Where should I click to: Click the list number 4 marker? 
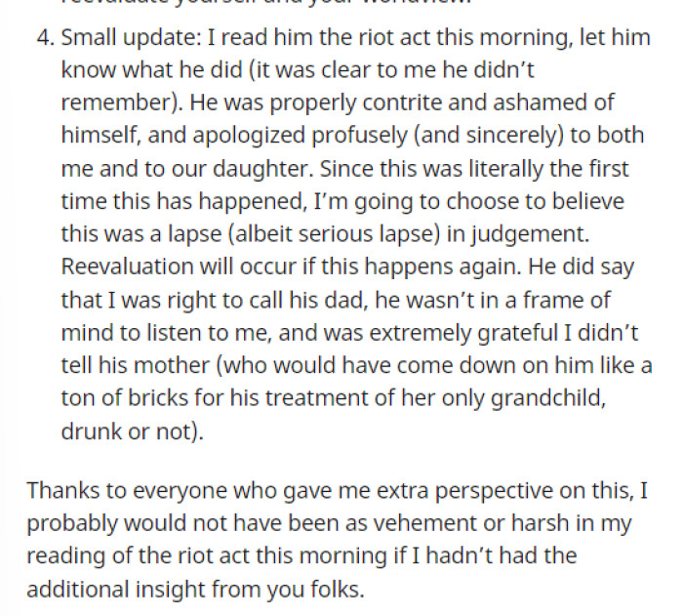click(45, 37)
